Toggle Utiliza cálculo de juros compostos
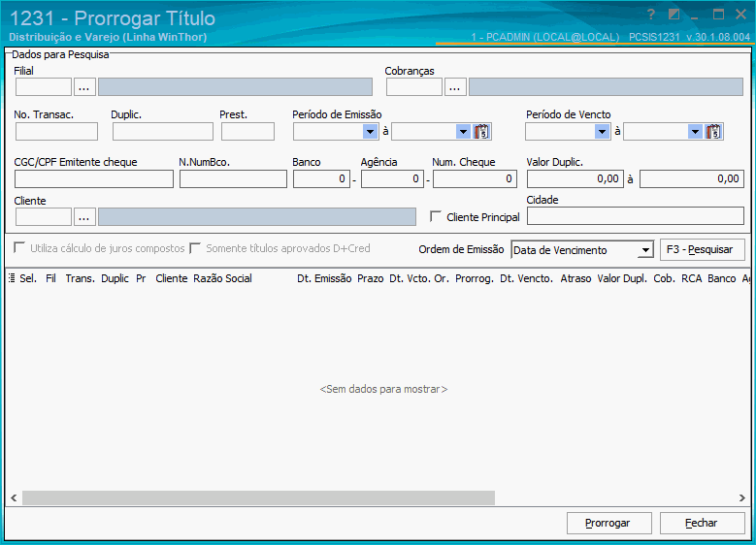 (19, 249)
